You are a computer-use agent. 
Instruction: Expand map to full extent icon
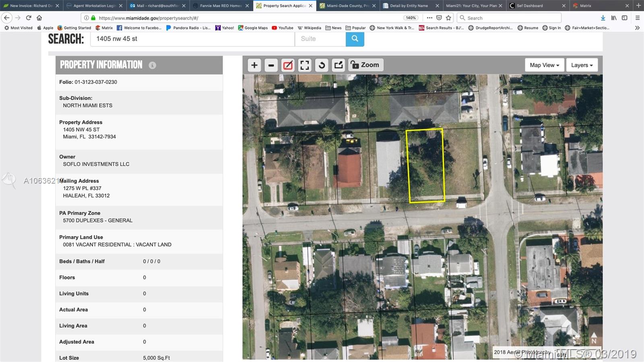click(x=305, y=65)
